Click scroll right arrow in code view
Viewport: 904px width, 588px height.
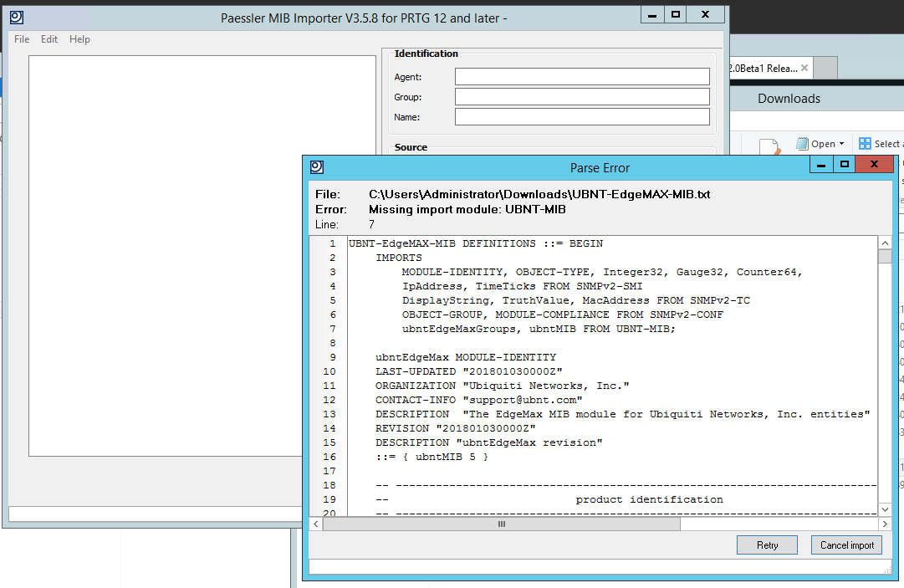pos(885,524)
